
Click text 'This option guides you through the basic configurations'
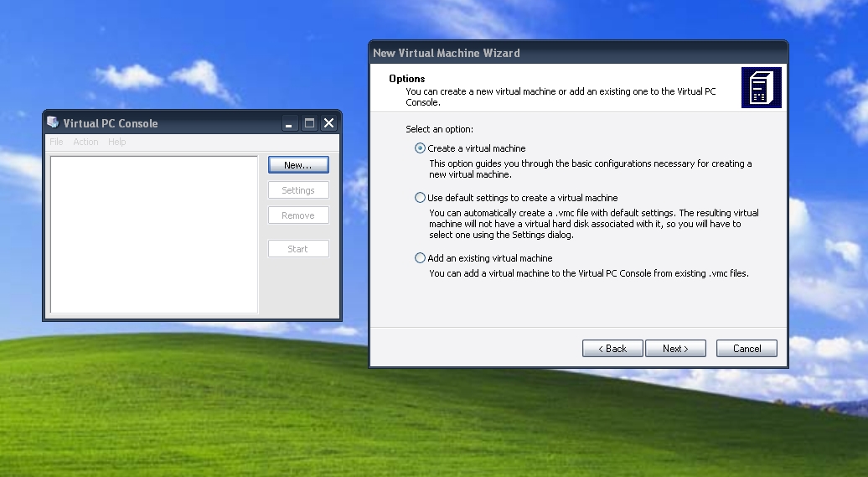(x=591, y=169)
